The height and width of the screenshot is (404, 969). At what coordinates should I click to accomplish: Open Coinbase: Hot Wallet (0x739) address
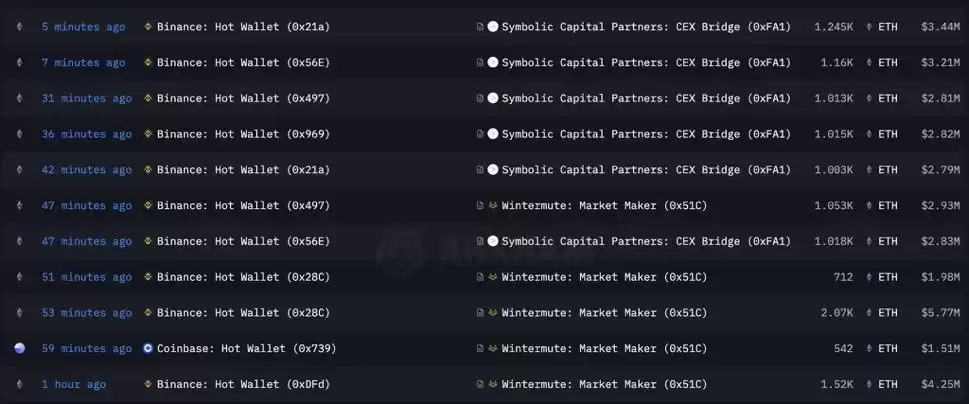(x=247, y=348)
